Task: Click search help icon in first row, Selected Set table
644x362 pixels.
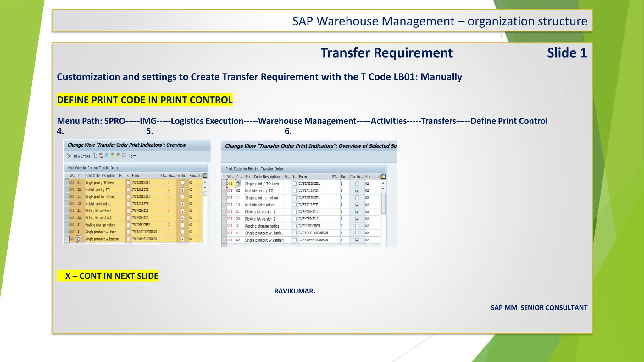Action: click(x=238, y=184)
